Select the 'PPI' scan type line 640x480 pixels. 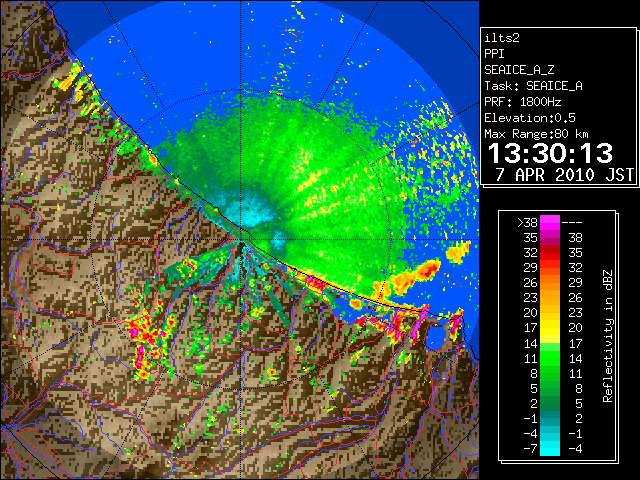[494, 54]
